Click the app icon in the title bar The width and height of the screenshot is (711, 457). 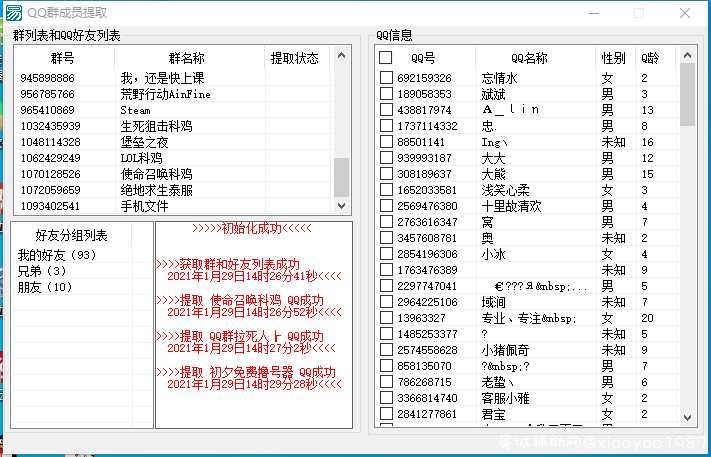13,13
